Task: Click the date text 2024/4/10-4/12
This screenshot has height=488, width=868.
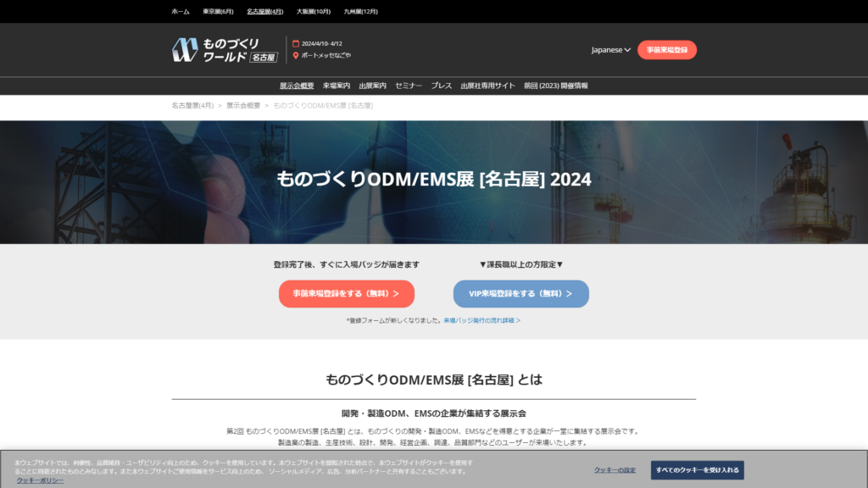Action: [x=321, y=44]
